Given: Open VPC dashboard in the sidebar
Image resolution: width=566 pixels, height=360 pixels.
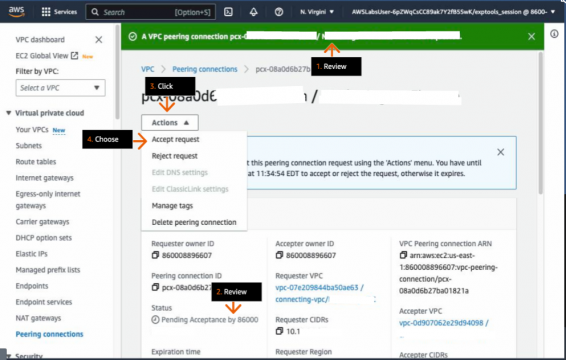Looking at the screenshot, I should point(40,40).
